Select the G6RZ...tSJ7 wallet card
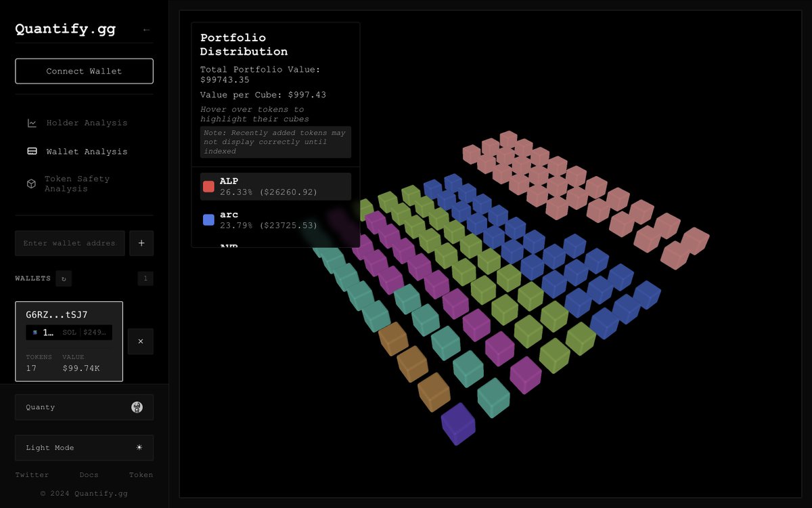The width and height of the screenshot is (812, 508). [69, 341]
